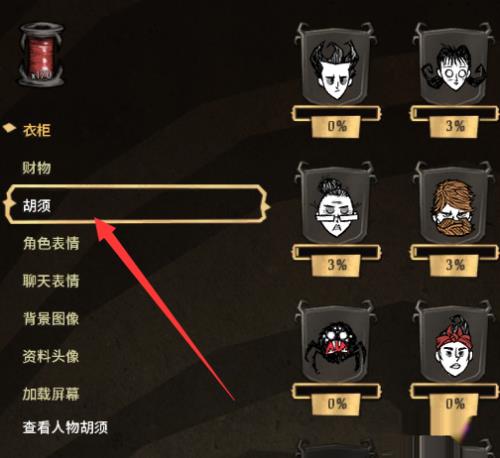Pick Winona red bandana portrait
Image resolution: width=500 pixels, height=458 pixels.
tap(454, 342)
